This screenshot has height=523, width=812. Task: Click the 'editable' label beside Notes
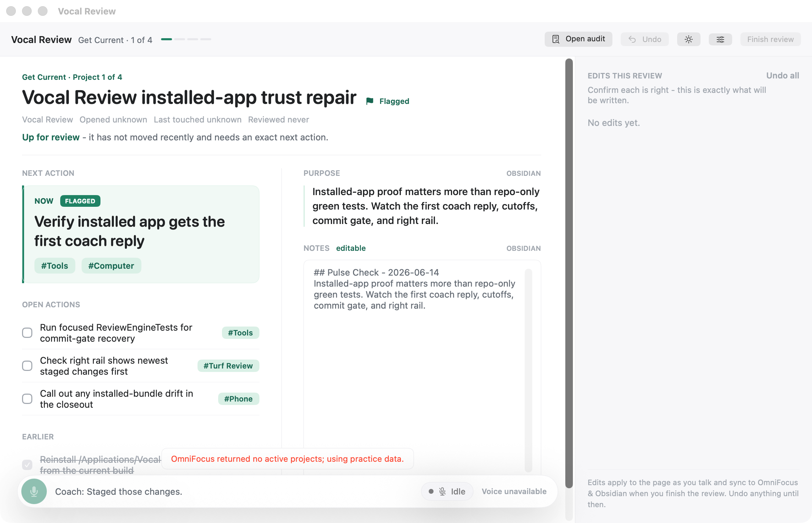pyautogui.click(x=351, y=248)
